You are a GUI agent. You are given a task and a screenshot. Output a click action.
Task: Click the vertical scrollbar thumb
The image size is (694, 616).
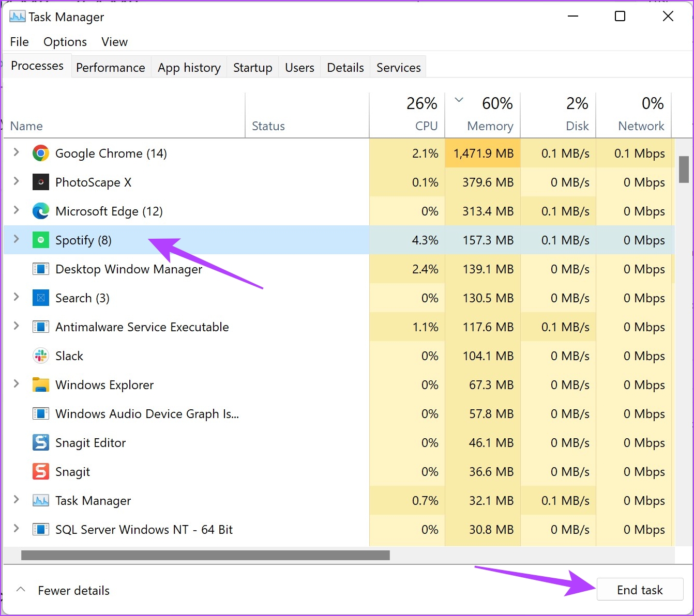coord(684,170)
